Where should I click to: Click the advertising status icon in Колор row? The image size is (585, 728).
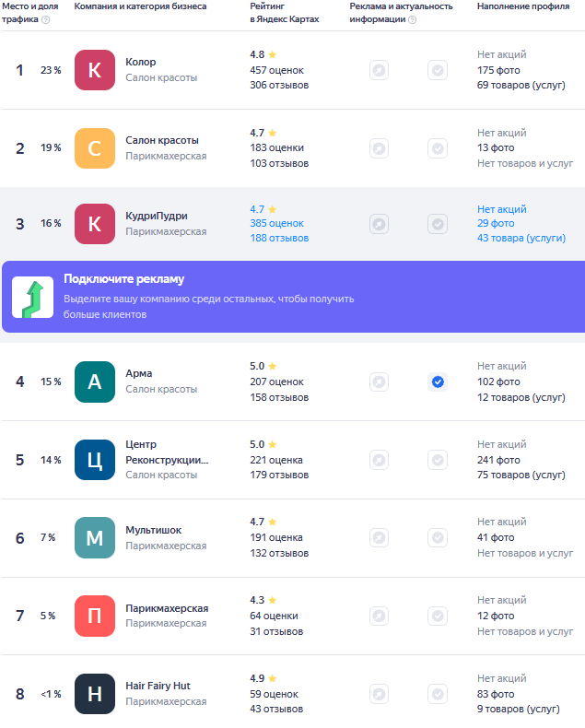click(379, 70)
